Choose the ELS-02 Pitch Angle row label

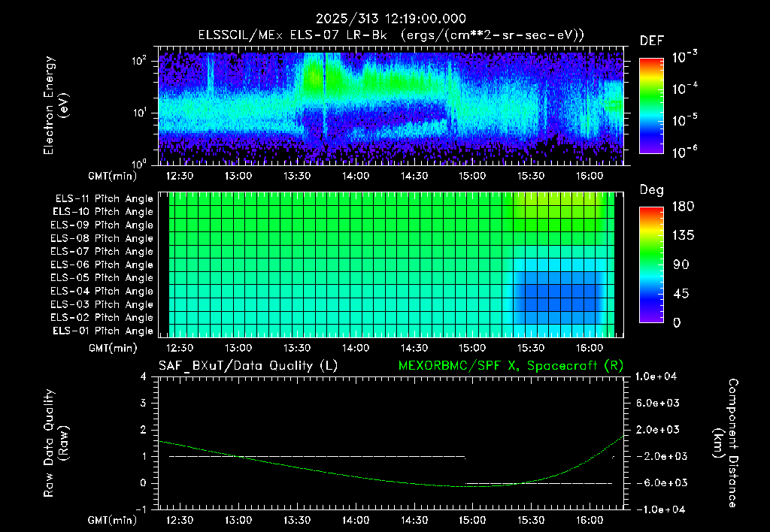tap(102, 318)
